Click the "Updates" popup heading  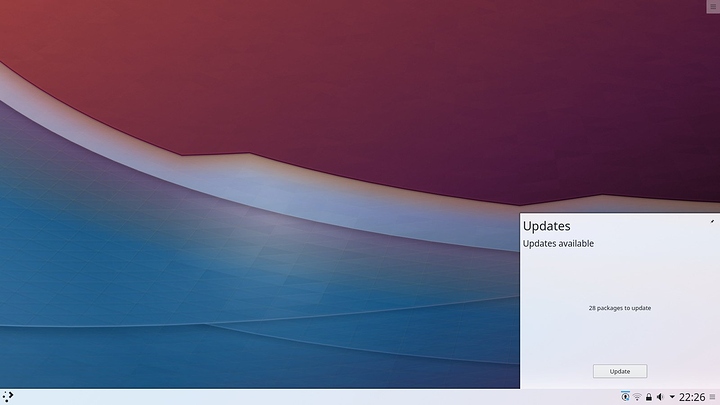point(547,226)
